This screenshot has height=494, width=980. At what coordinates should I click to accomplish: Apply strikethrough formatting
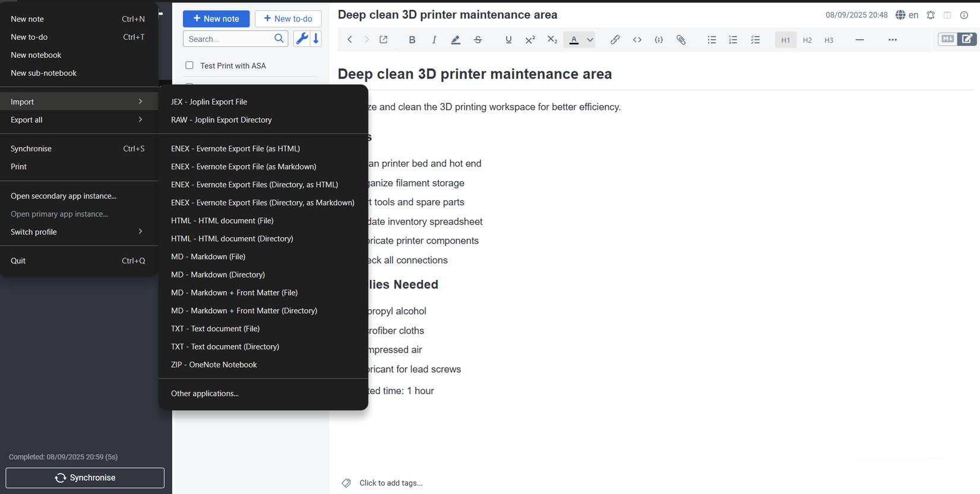tap(478, 40)
